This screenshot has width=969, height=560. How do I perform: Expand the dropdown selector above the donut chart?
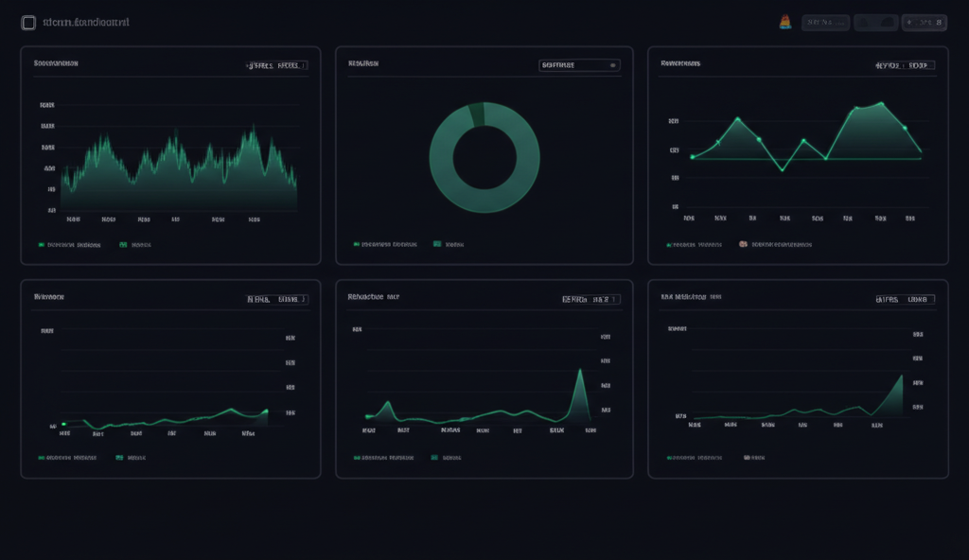(579, 66)
